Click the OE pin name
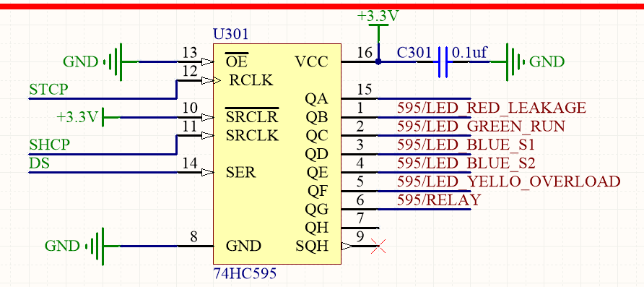The height and width of the screenshot is (287, 644). [x=237, y=61]
